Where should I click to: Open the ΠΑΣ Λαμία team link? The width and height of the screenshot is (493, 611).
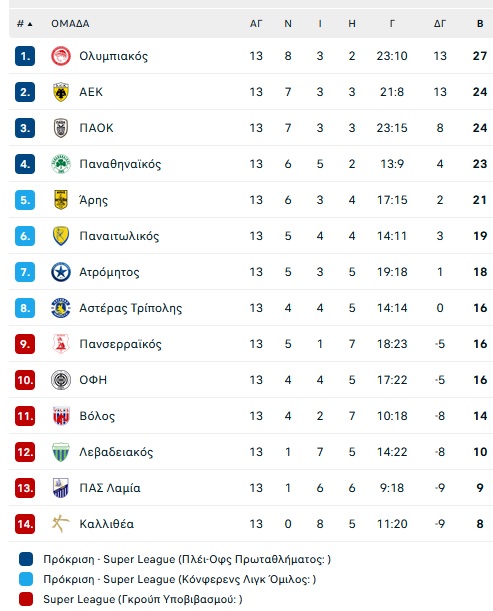point(110,488)
